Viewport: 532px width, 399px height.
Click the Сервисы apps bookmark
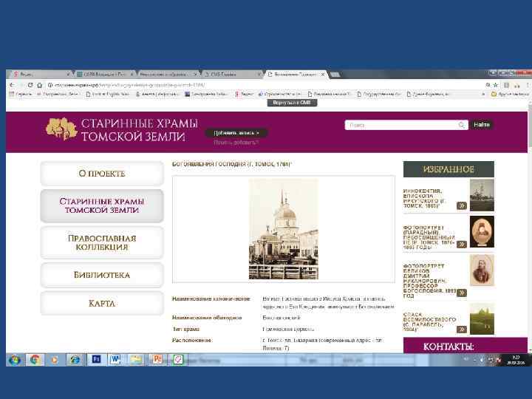[x=21, y=94]
